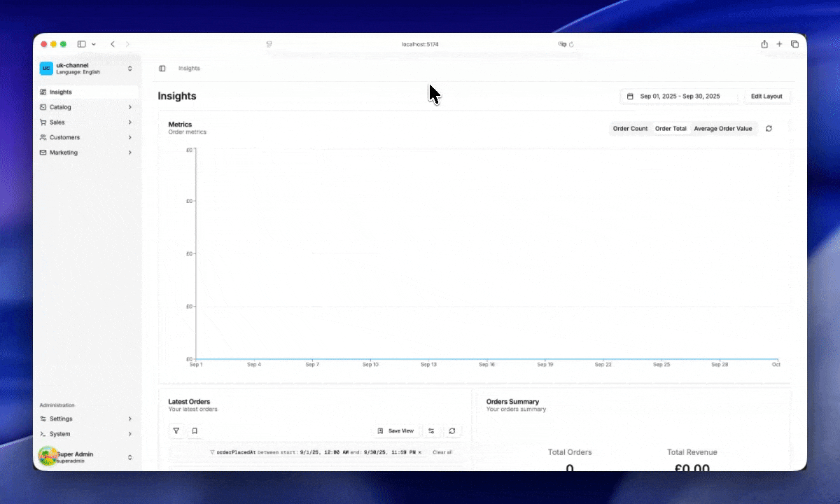Click the Save View button

point(395,431)
